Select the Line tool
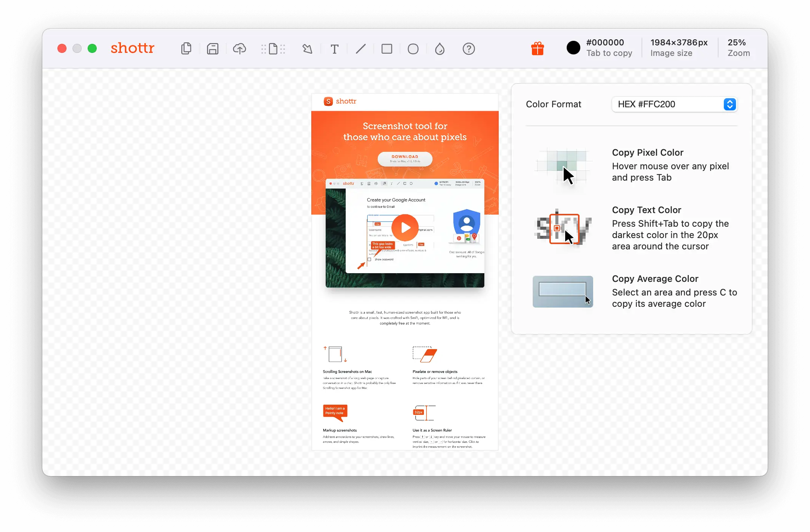This screenshot has height=532, width=810. [x=361, y=49]
